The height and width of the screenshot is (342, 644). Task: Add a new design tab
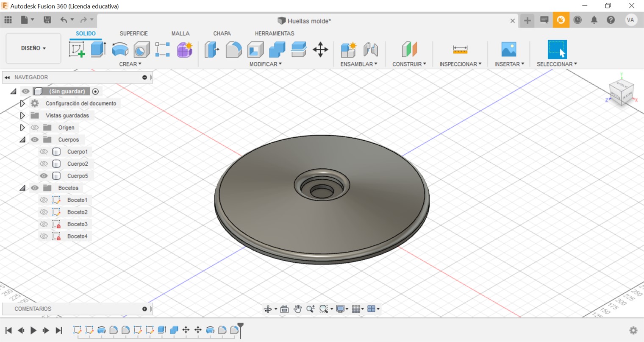(527, 20)
